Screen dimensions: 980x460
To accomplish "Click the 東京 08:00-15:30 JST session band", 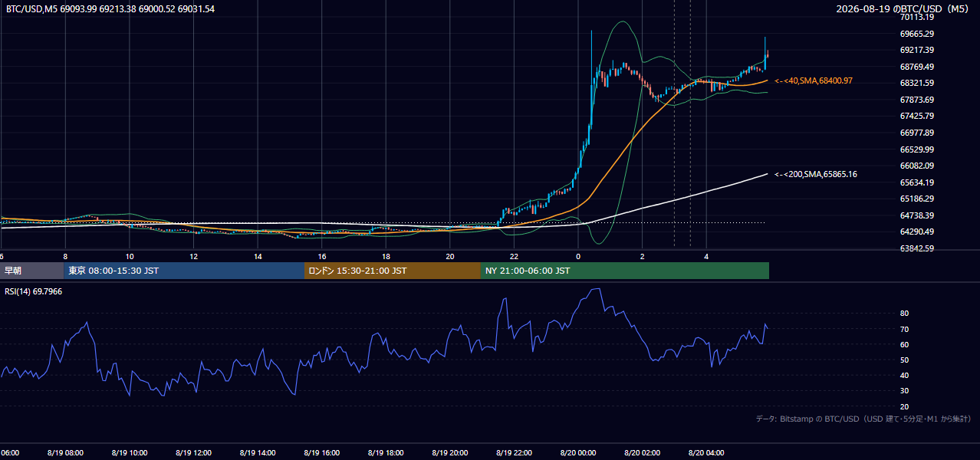I will coord(184,271).
